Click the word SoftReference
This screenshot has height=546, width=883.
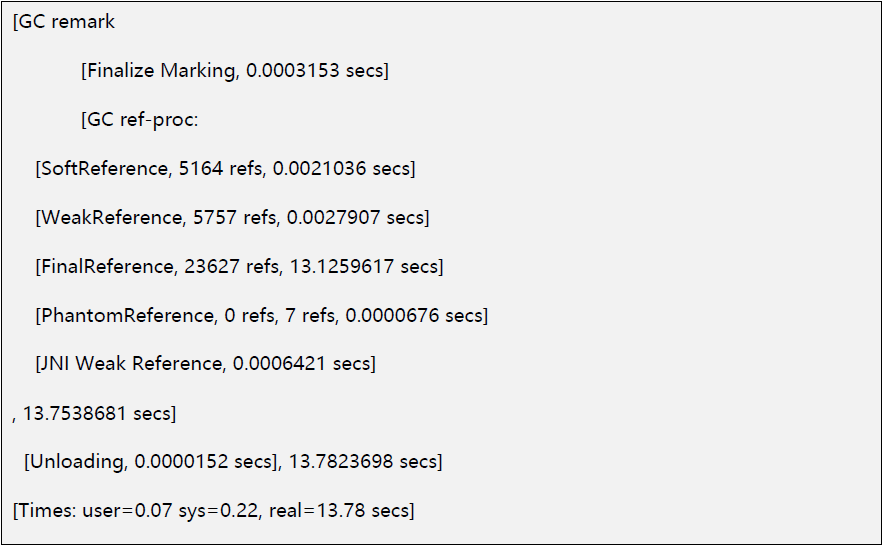click(x=104, y=168)
